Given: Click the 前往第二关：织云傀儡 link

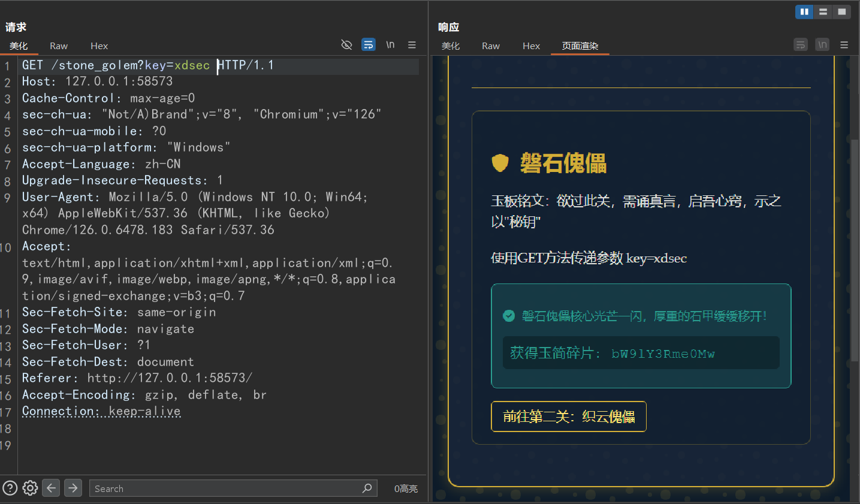Looking at the screenshot, I should 568,417.
